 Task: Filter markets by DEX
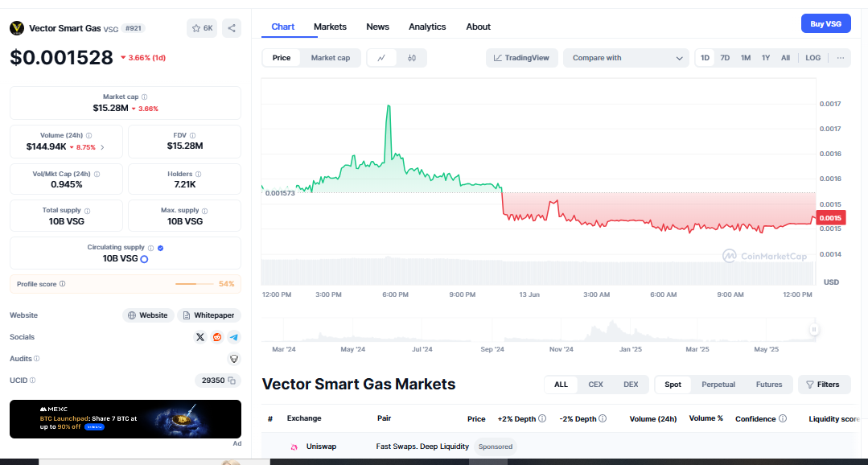(631, 385)
